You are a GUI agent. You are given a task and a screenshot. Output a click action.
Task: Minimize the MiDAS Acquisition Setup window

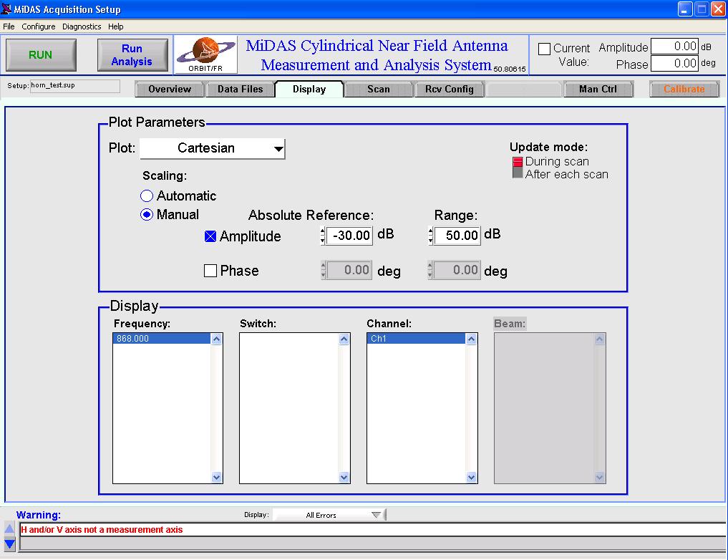point(685,9)
